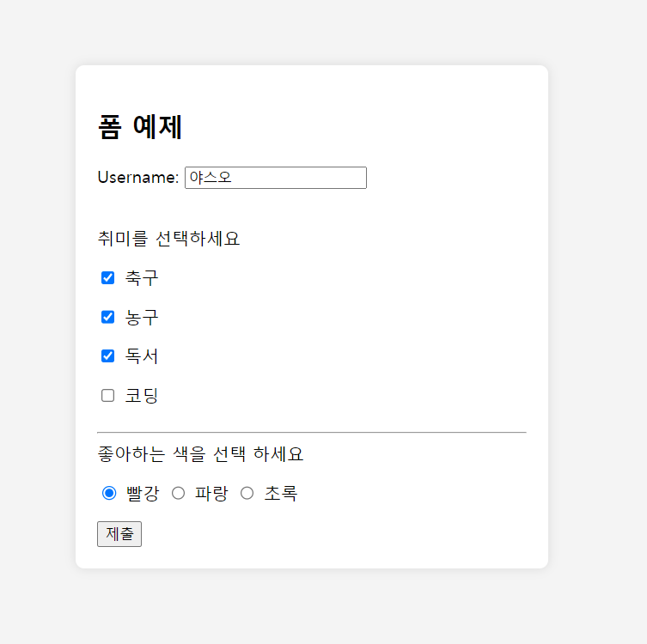Uncheck the 독서 checkbox
The width and height of the screenshot is (647, 644).
coord(107,355)
